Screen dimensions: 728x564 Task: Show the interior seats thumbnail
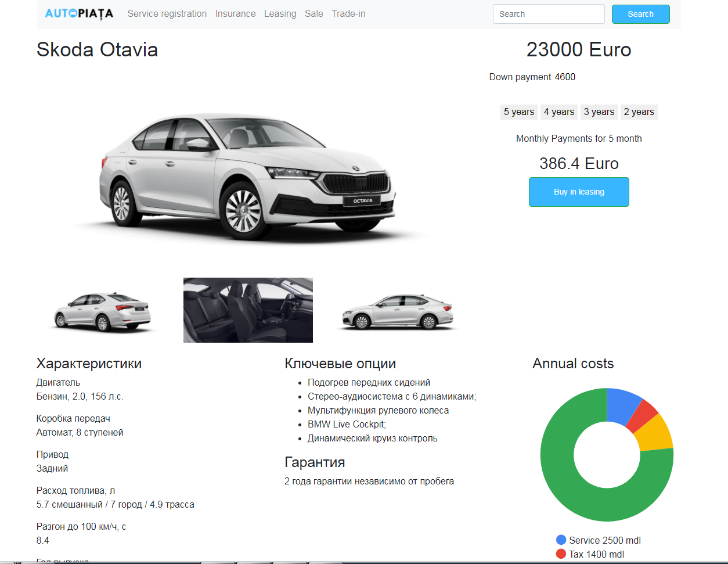tap(248, 310)
